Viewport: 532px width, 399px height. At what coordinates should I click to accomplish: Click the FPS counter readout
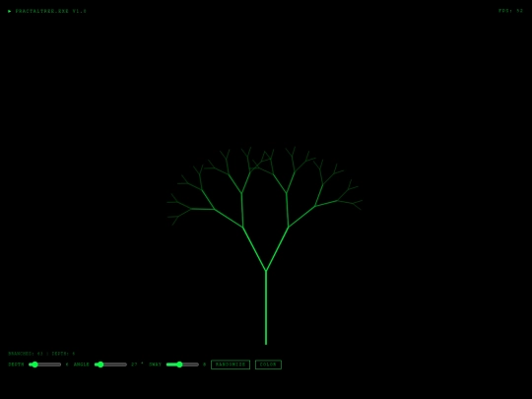coord(510,11)
